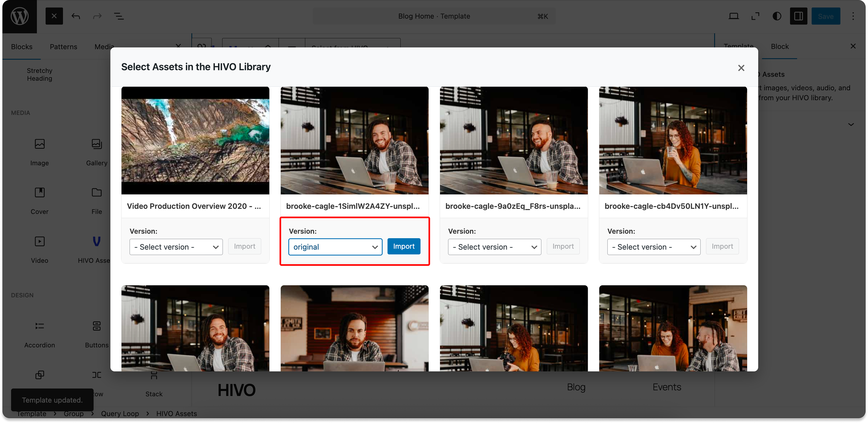The height and width of the screenshot is (423, 868).
Task: Switch to the Patterns tab
Action: click(63, 47)
